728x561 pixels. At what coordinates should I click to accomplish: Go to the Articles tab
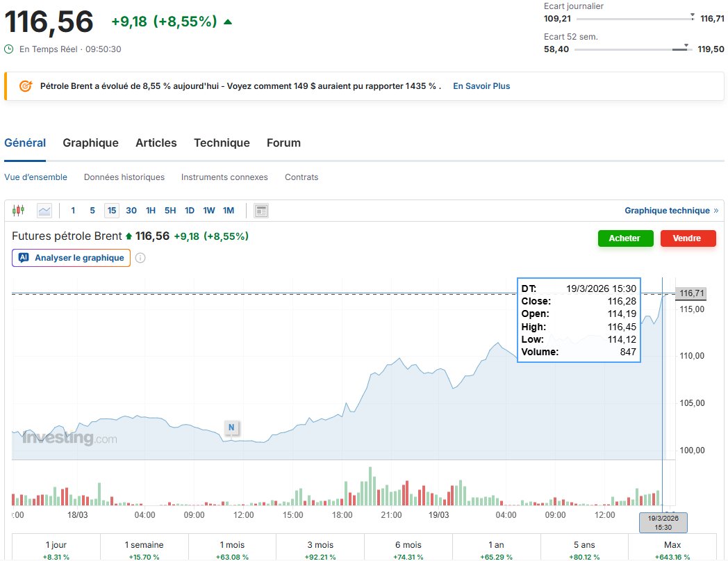pos(156,143)
